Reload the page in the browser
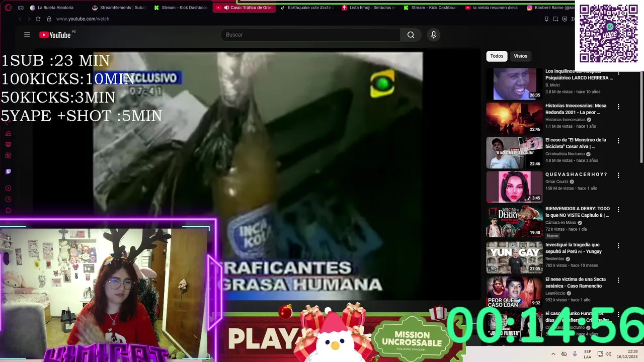Image resolution: width=644 pixels, height=362 pixels. 38,19
